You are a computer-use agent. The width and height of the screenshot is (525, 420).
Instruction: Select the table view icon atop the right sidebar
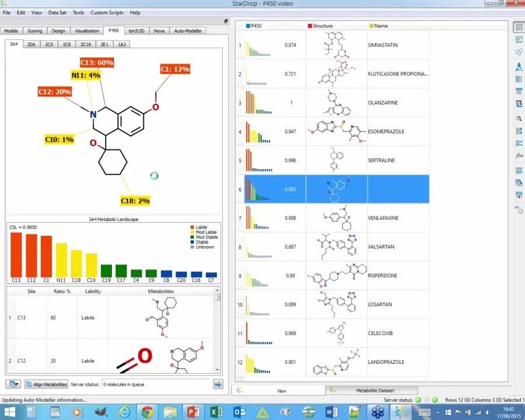[518, 26]
